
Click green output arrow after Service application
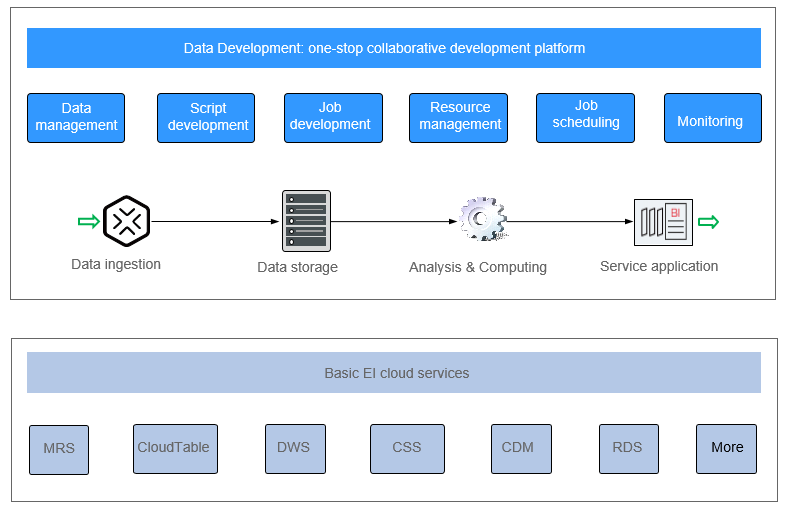708,222
